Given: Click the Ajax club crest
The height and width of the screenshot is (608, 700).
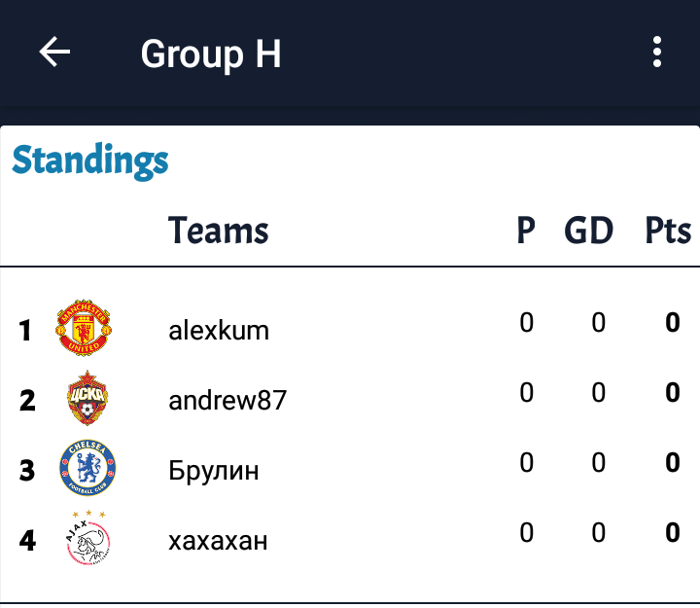Looking at the screenshot, I should click(x=87, y=537).
